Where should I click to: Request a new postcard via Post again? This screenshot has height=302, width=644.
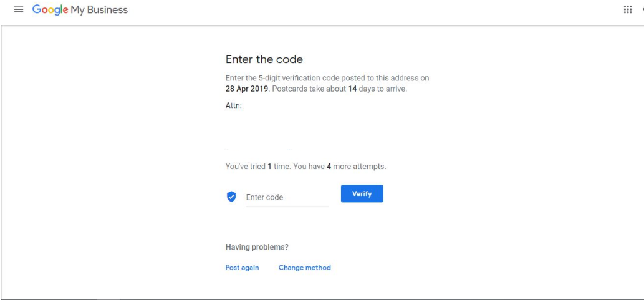point(243,268)
